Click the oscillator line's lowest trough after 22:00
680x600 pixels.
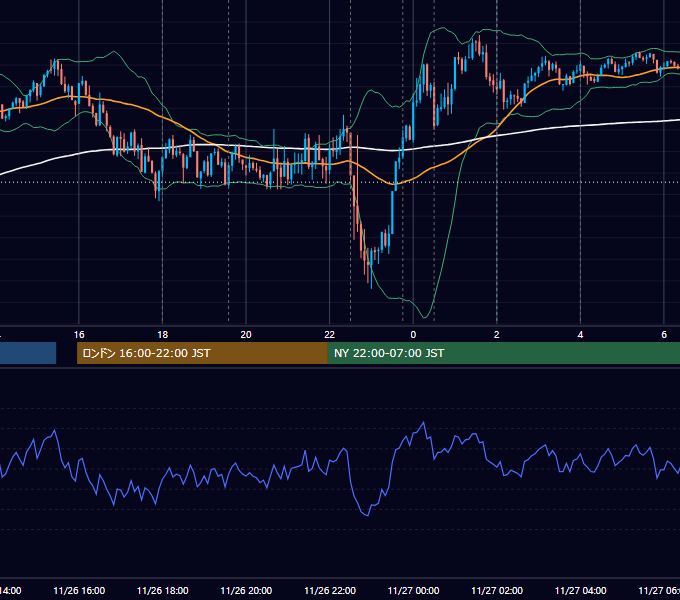pyautogui.click(x=367, y=515)
